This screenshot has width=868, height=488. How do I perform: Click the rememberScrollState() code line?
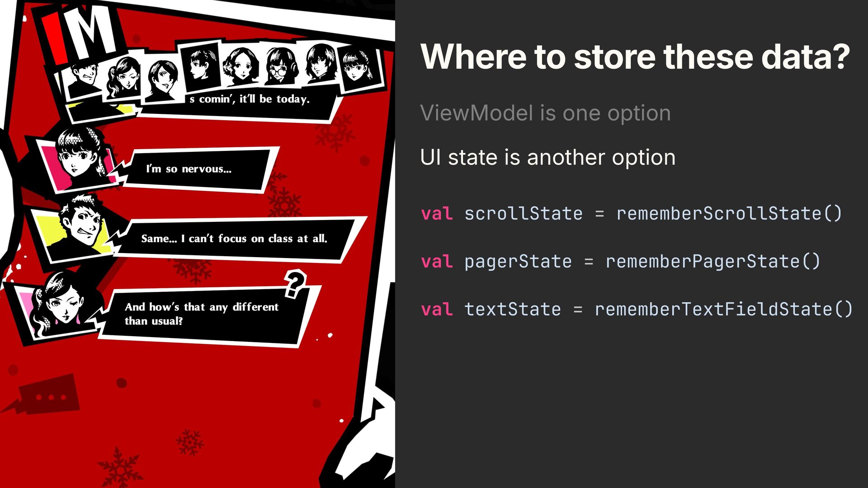pyautogui.click(x=631, y=213)
